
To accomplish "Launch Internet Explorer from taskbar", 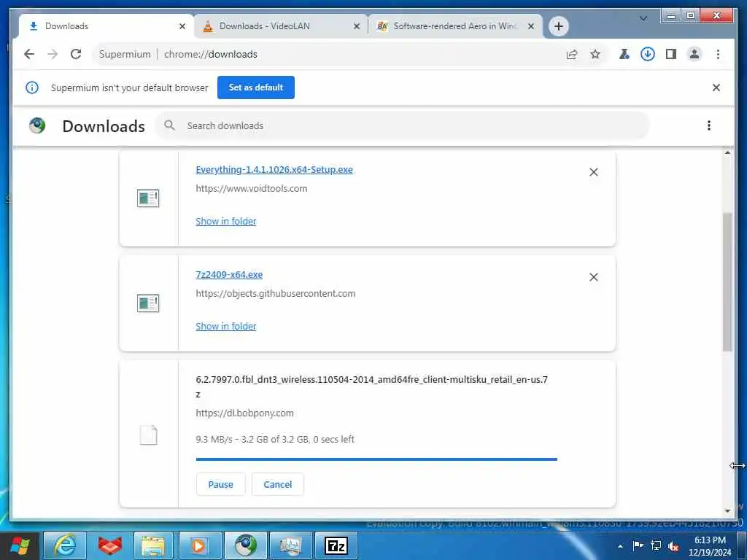I will pos(65,545).
